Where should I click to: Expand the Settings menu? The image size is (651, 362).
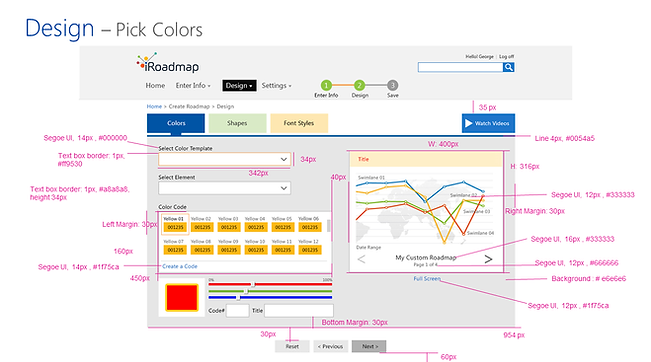pos(276,86)
